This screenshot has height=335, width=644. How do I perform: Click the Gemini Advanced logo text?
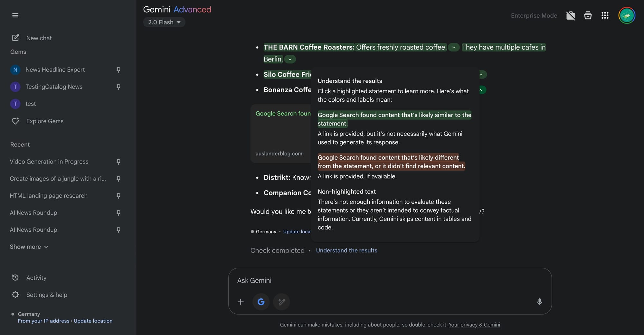(x=177, y=10)
